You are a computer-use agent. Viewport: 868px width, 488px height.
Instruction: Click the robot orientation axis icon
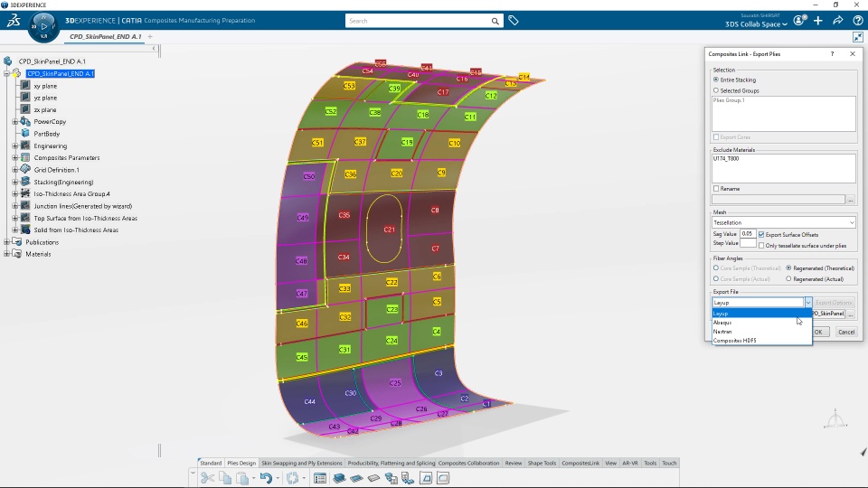tap(835, 418)
